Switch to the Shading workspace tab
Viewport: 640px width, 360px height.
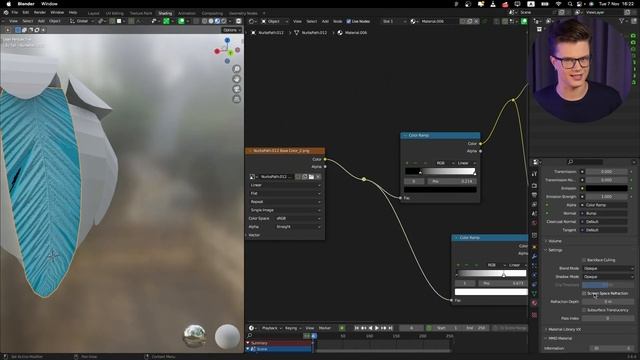click(165, 13)
